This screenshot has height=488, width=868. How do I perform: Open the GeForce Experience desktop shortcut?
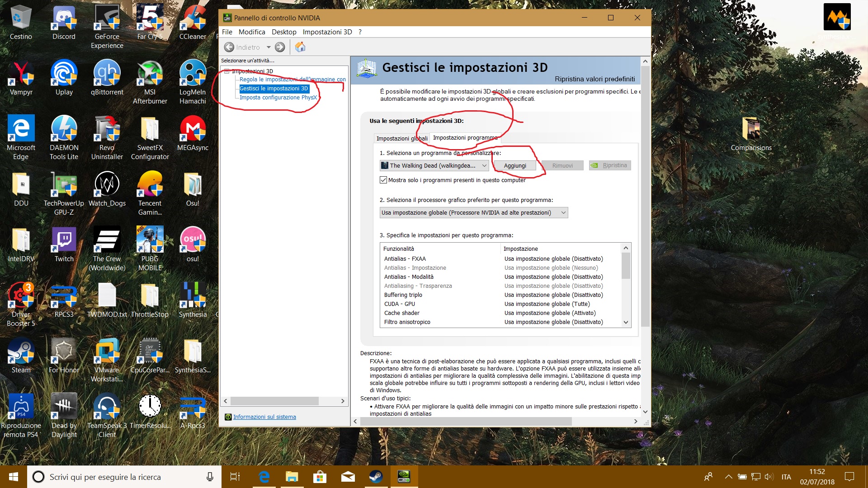tap(107, 27)
